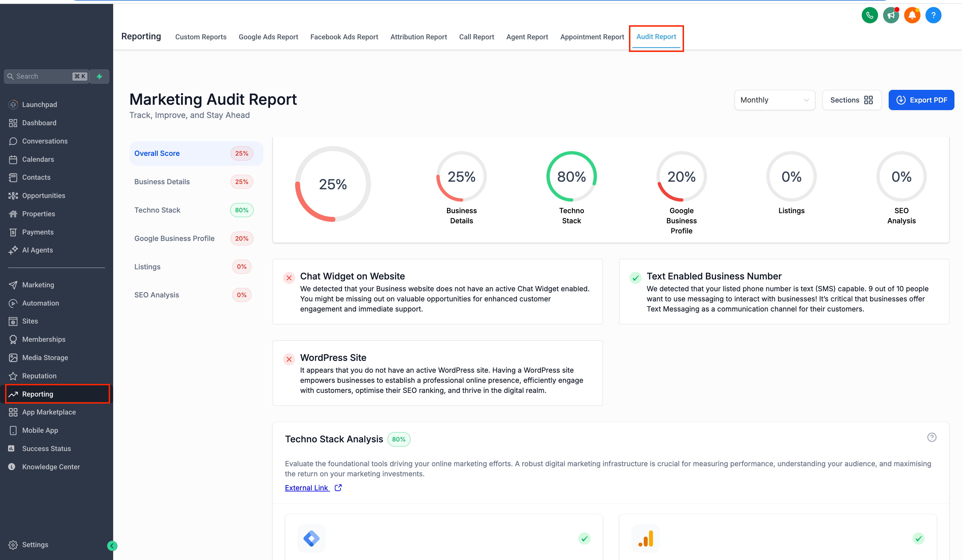Click the lightning bolt quick actions icon
Image resolution: width=962 pixels, height=560 pixels.
click(x=99, y=76)
